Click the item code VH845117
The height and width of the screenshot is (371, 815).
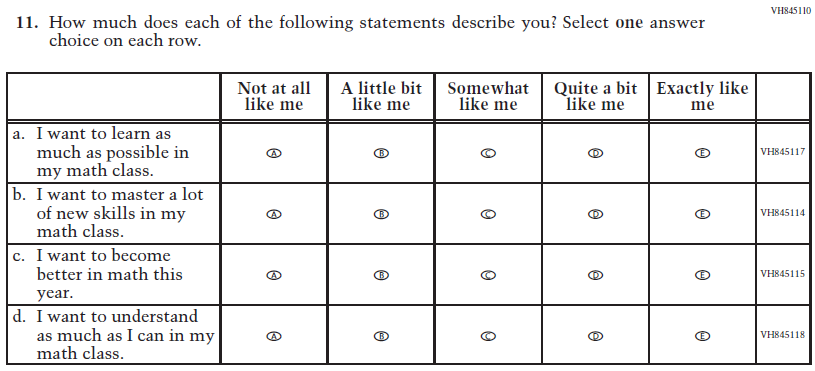coord(782,152)
